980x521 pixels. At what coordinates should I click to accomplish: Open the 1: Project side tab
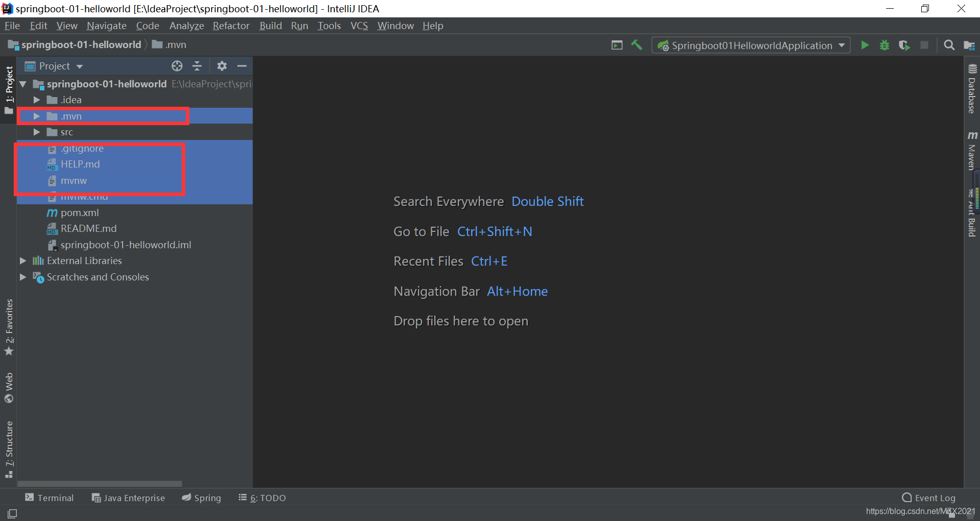(9, 90)
